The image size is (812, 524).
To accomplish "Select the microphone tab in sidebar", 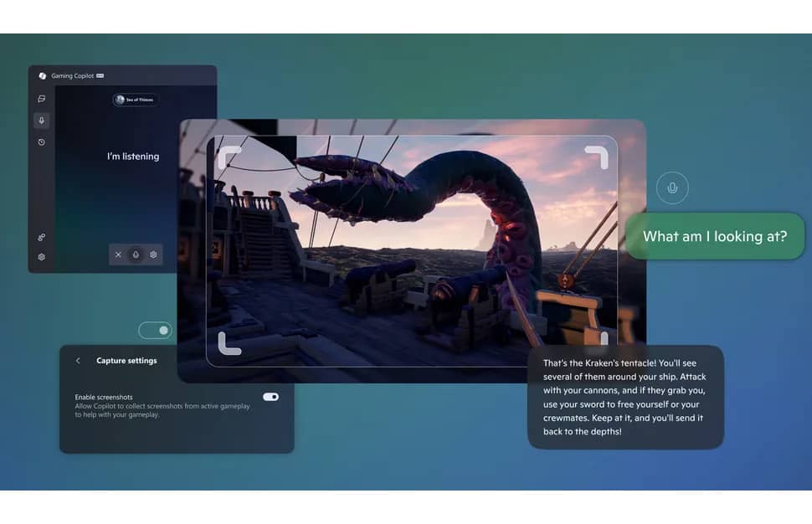I will coord(41,121).
